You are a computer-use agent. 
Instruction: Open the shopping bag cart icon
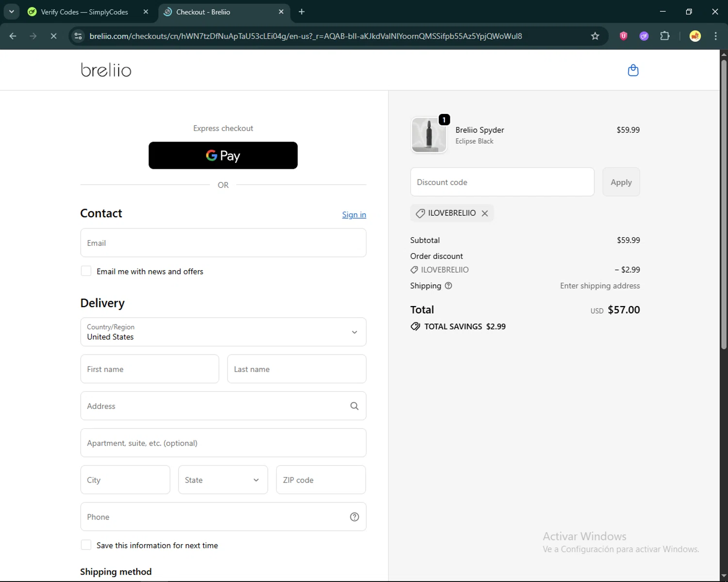(x=633, y=70)
